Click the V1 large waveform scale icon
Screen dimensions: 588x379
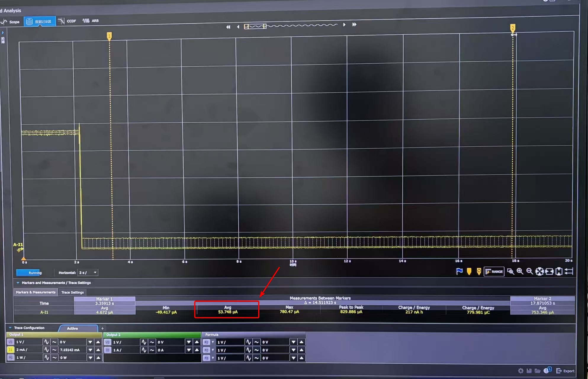46,342
